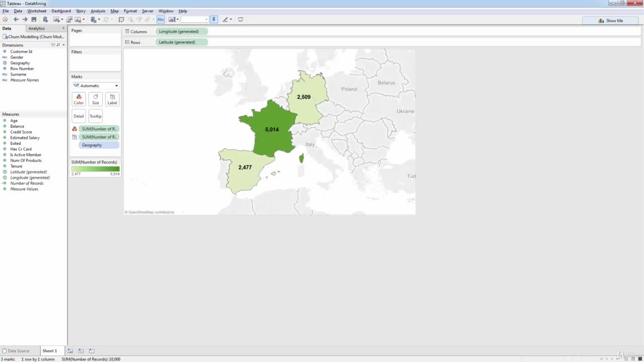Add a new data source from toolbar
The height and width of the screenshot is (362, 644).
pyautogui.click(x=45, y=20)
